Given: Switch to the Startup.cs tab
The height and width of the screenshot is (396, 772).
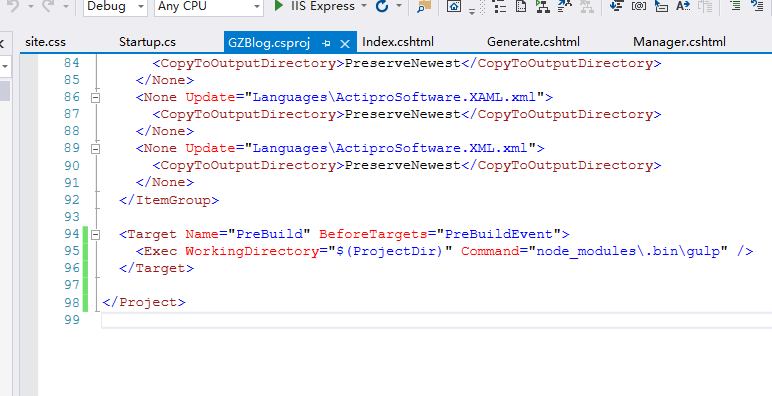Looking at the screenshot, I should coord(147,42).
